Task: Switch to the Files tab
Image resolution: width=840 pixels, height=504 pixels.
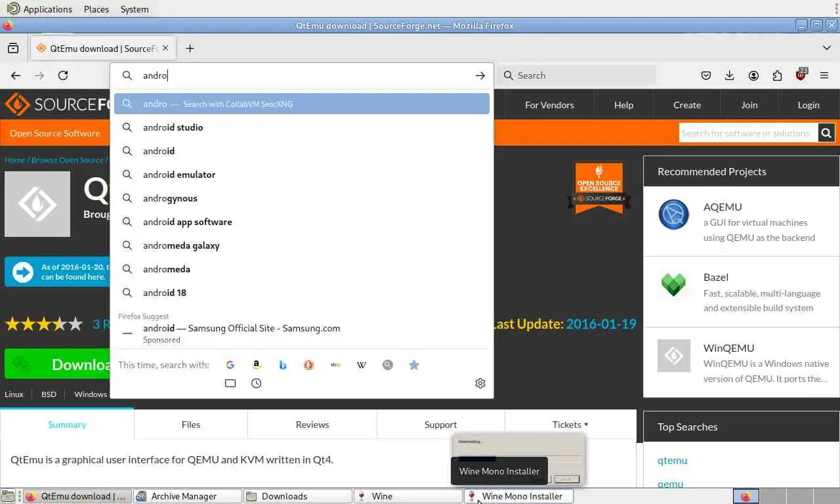Action: (x=191, y=425)
